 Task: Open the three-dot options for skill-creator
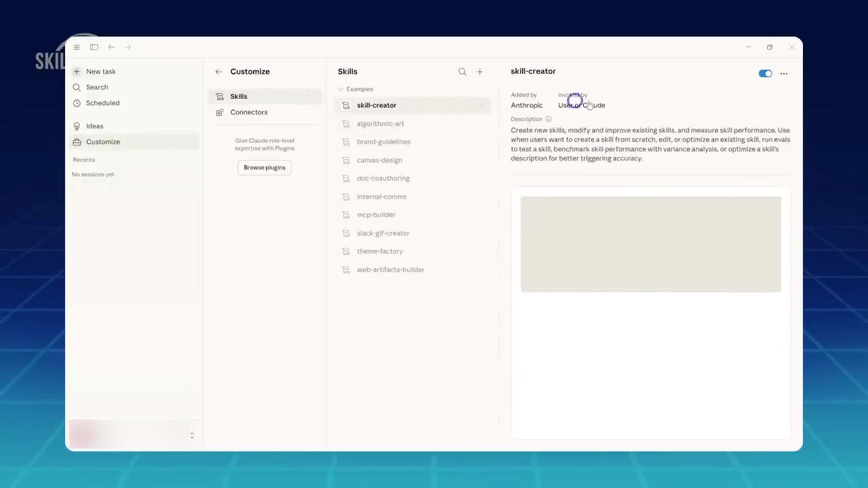pyautogui.click(x=784, y=74)
